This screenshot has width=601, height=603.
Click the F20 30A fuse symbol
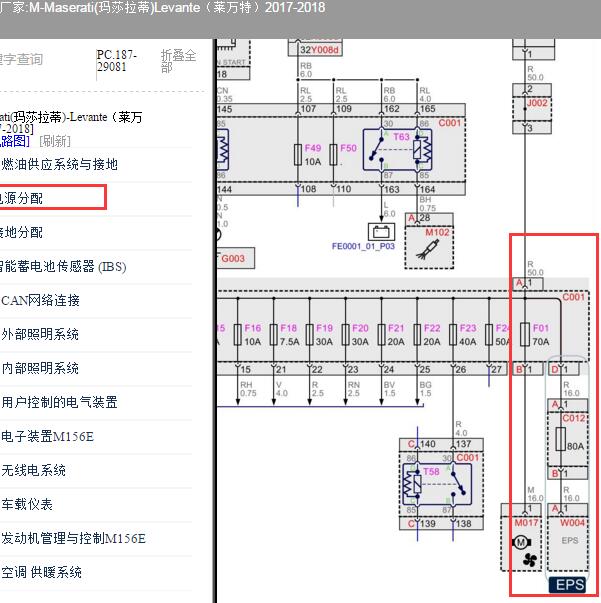click(346, 335)
